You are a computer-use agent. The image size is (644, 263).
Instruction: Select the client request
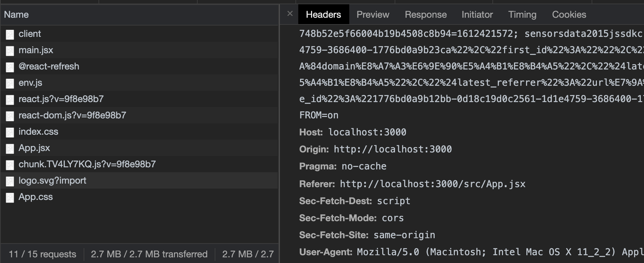pyautogui.click(x=140, y=34)
